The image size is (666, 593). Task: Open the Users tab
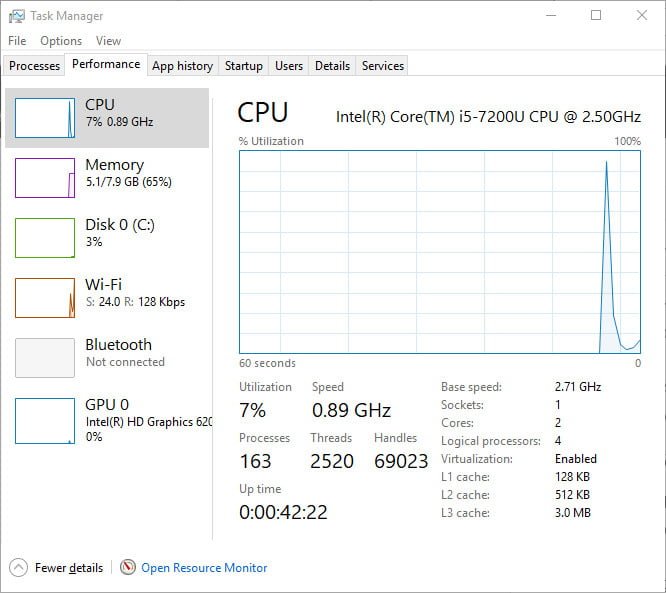click(x=289, y=66)
